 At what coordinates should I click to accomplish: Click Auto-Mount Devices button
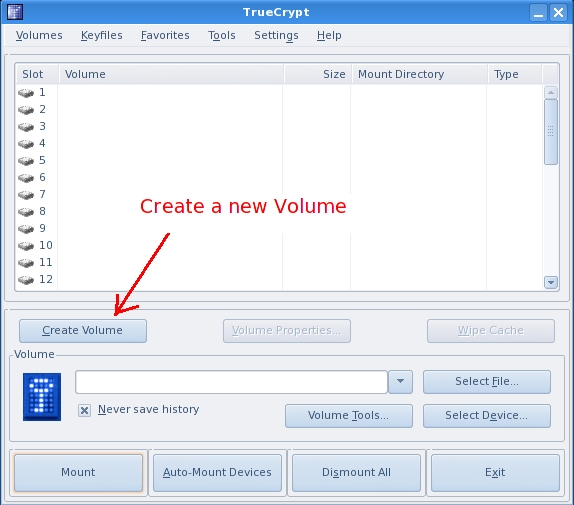pyautogui.click(x=217, y=472)
